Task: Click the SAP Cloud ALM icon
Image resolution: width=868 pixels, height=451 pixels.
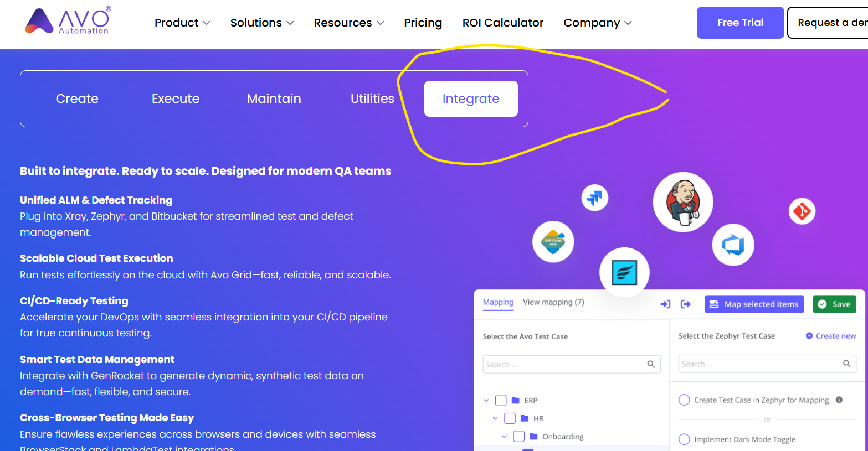Action: click(553, 242)
